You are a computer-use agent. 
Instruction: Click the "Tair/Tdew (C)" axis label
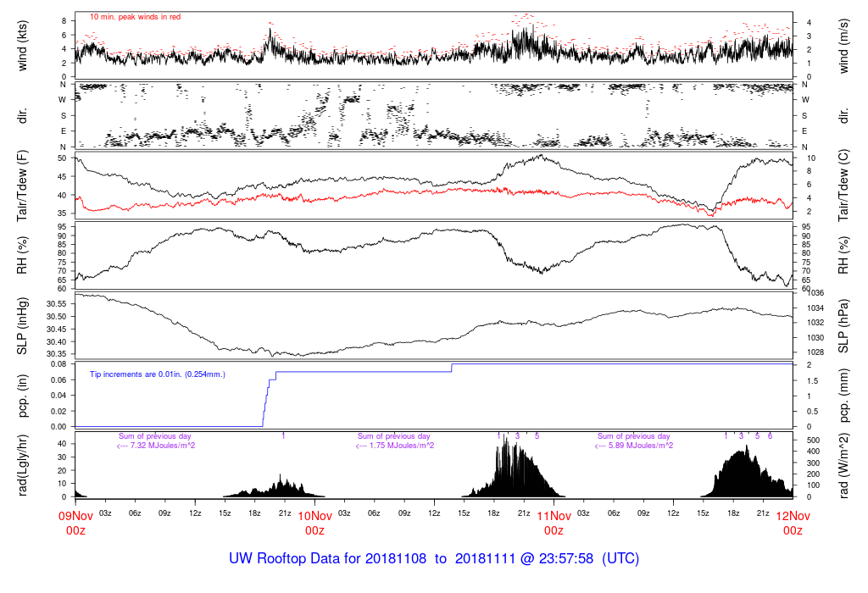coord(843,186)
